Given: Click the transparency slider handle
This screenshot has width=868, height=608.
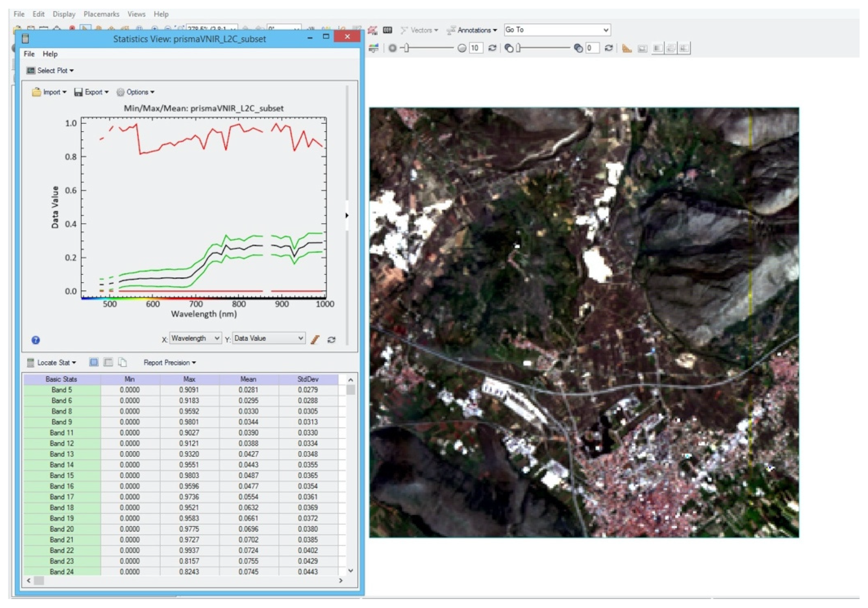Looking at the screenshot, I should (x=519, y=48).
